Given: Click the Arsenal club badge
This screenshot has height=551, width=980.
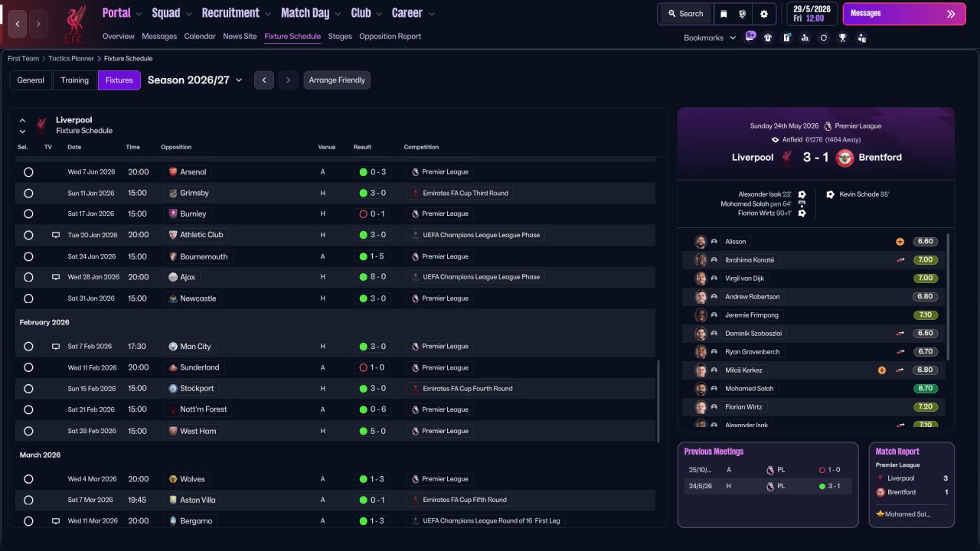Looking at the screenshot, I should coord(173,172).
